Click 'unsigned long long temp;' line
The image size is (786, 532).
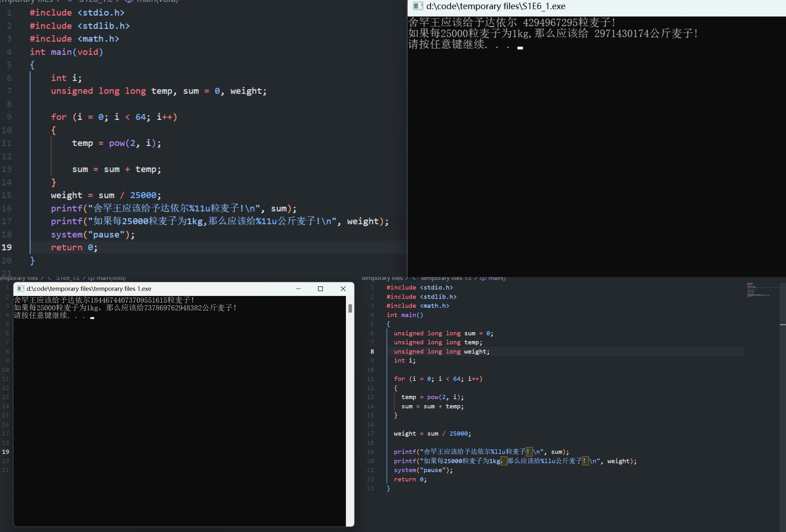click(x=438, y=342)
